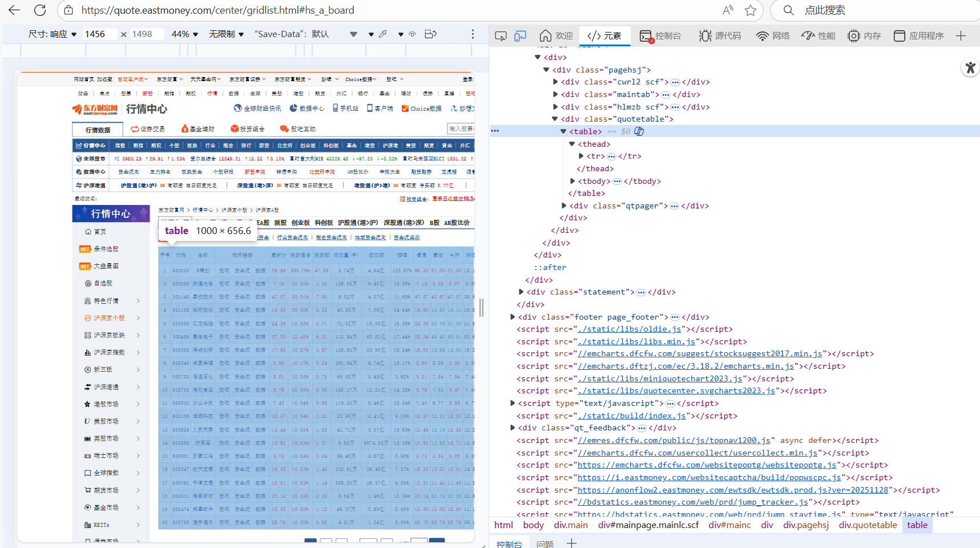Click the rotate device orientation icon

[x=431, y=34]
